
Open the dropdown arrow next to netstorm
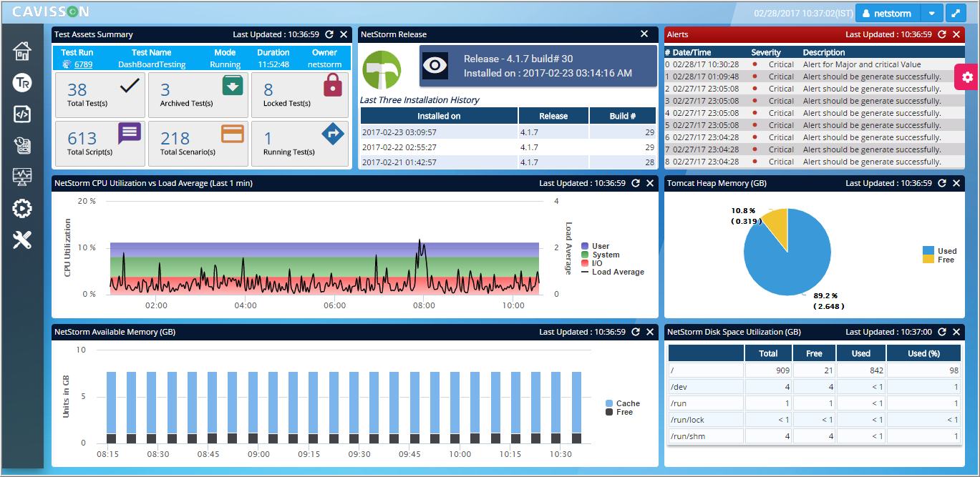coord(931,13)
